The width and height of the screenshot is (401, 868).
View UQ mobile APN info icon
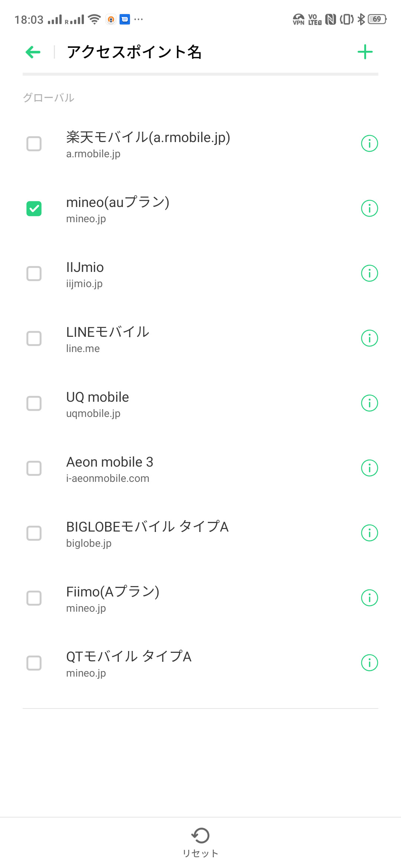(x=369, y=403)
